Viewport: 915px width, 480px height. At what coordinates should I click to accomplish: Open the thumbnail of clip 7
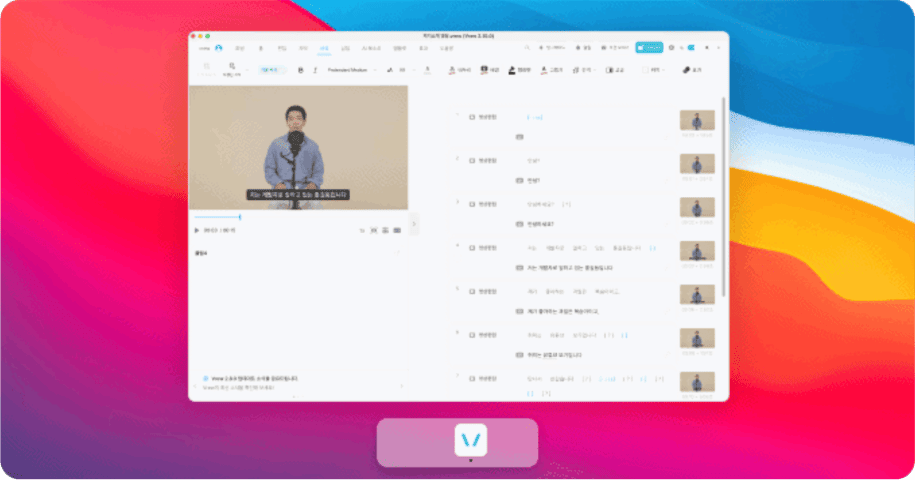click(x=697, y=382)
